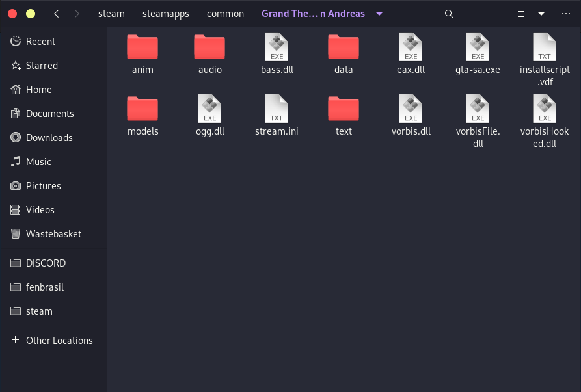Click the "vorbisHooked.dll" file name label
581x392 pixels.
pos(545,137)
